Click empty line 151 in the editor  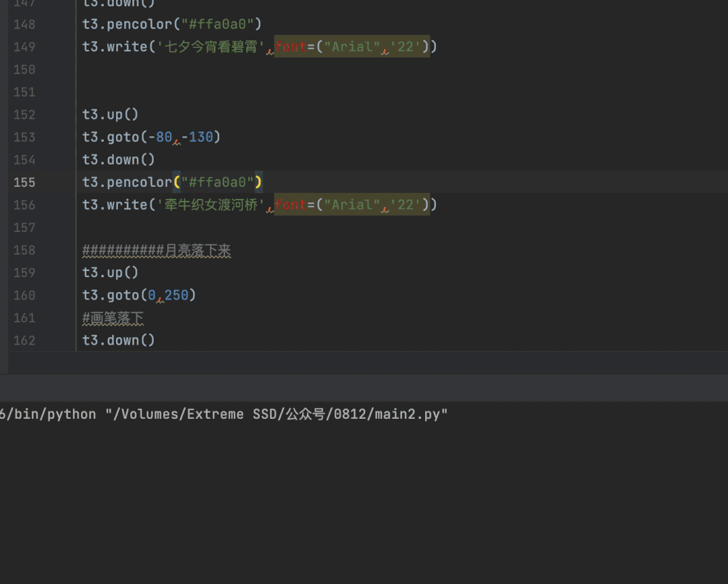tap(401, 92)
